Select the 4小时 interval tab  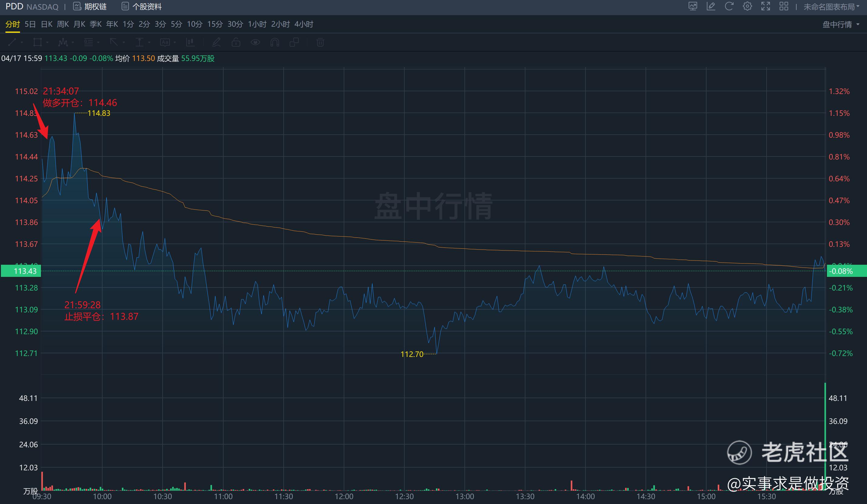304,25
